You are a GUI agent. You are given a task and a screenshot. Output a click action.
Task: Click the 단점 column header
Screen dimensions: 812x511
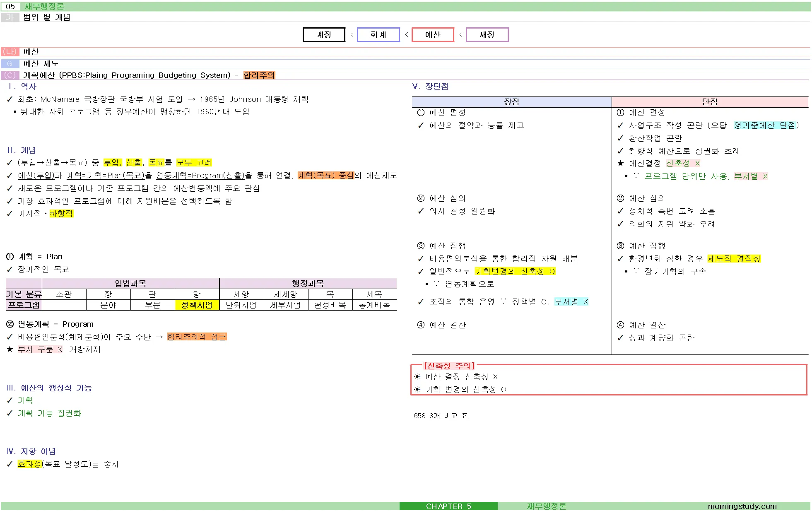[x=710, y=102]
